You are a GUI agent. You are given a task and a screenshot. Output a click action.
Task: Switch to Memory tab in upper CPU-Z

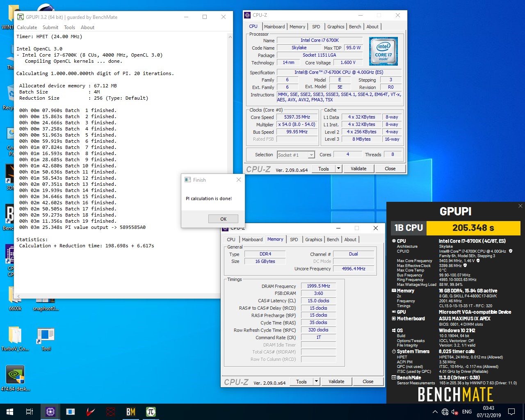[x=297, y=27]
